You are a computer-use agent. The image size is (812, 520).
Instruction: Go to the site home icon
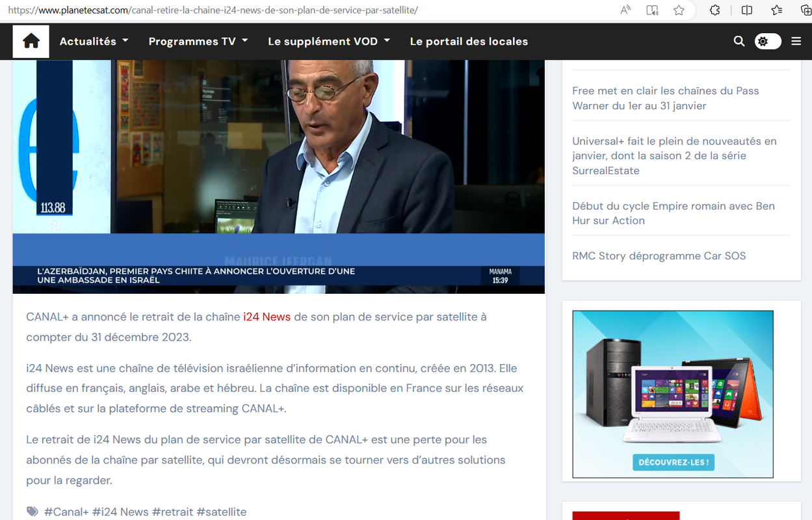pos(31,41)
